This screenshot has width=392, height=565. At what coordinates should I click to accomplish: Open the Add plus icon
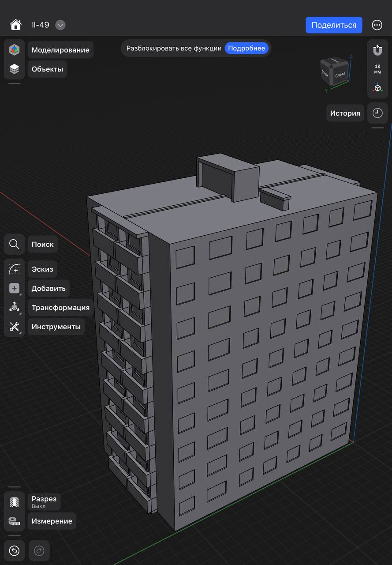(x=14, y=288)
